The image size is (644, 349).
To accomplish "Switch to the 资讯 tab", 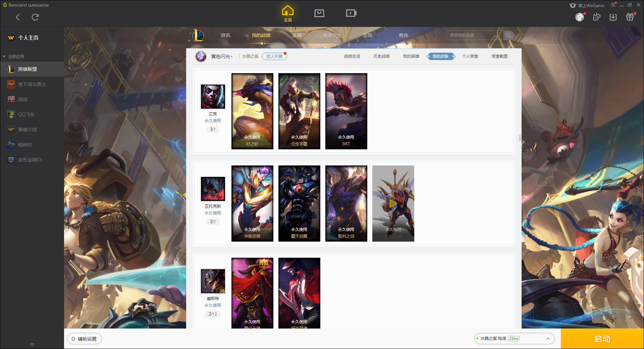I will 225,35.
